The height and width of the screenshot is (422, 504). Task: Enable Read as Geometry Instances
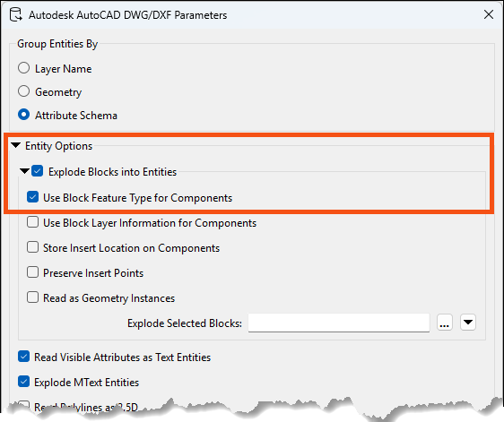pyautogui.click(x=33, y=297)
